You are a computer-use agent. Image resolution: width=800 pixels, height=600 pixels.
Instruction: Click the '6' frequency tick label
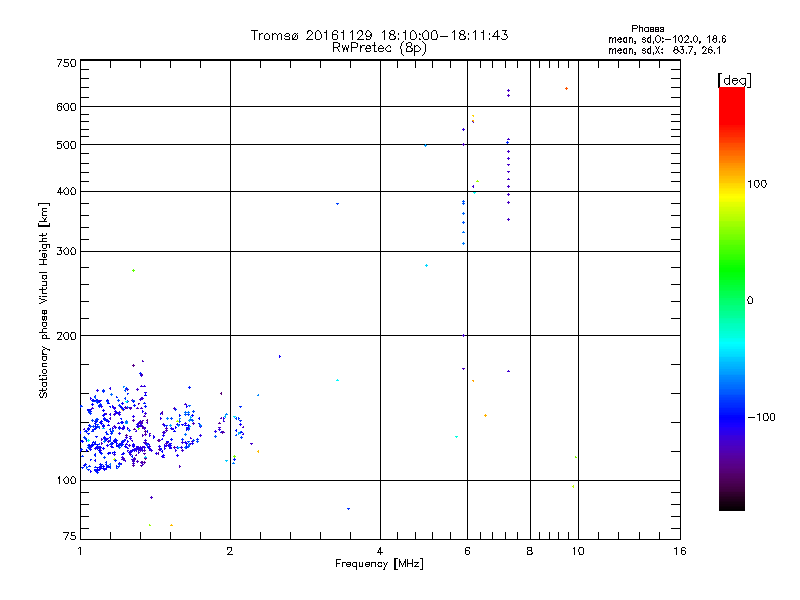click(x=467, y=551)
